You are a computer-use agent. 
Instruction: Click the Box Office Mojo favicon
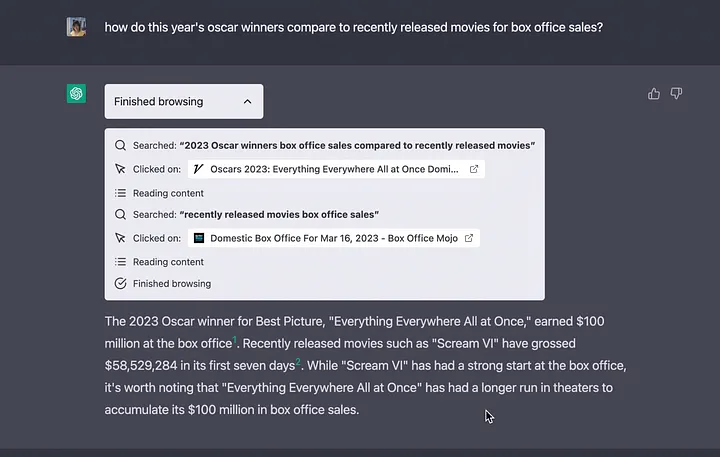[200, 238]
